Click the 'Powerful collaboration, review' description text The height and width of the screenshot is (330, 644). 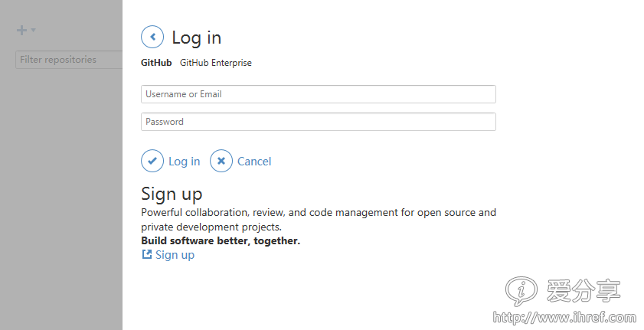pyautogui.click(x=319, y=220)
